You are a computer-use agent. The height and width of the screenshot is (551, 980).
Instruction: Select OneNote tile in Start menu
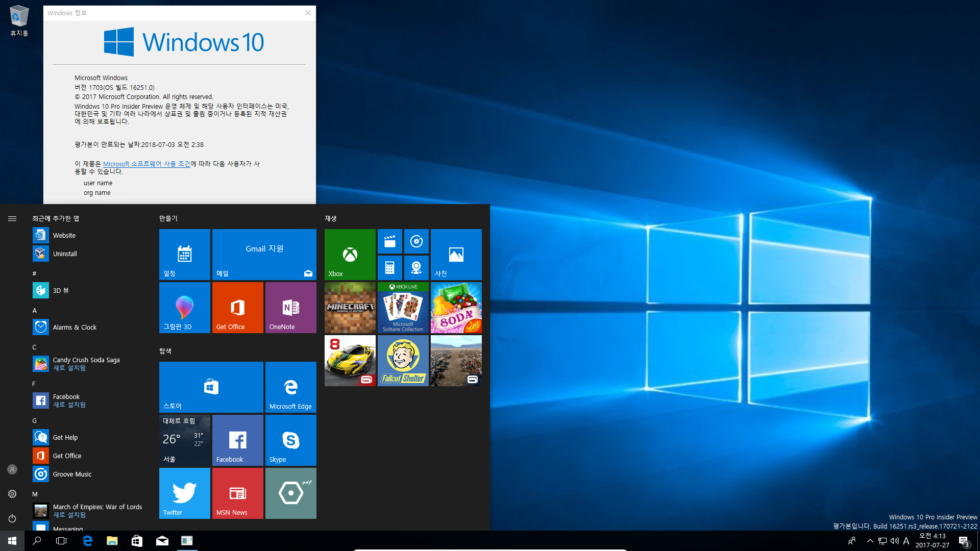click(291, 308)
